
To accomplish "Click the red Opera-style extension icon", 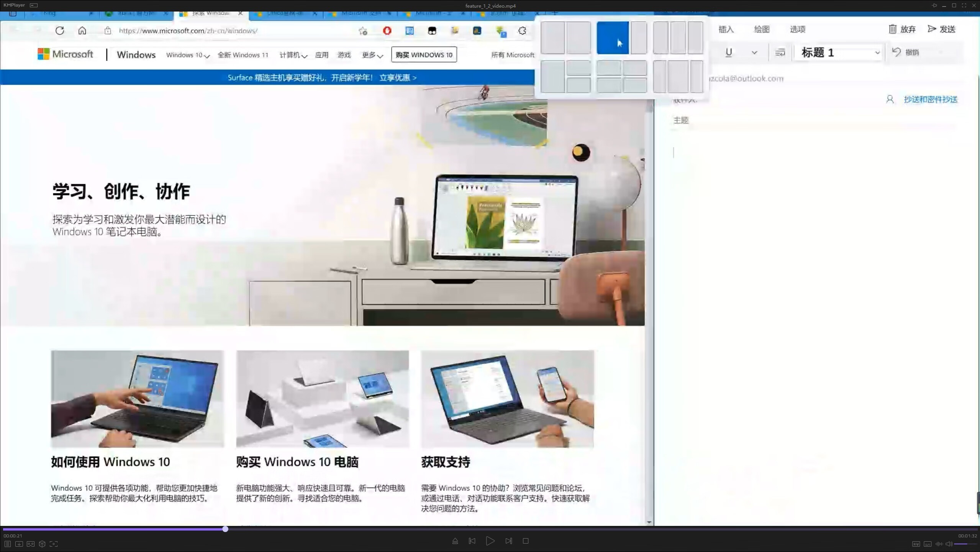I will pyautogui.click(x=387, y=30).
